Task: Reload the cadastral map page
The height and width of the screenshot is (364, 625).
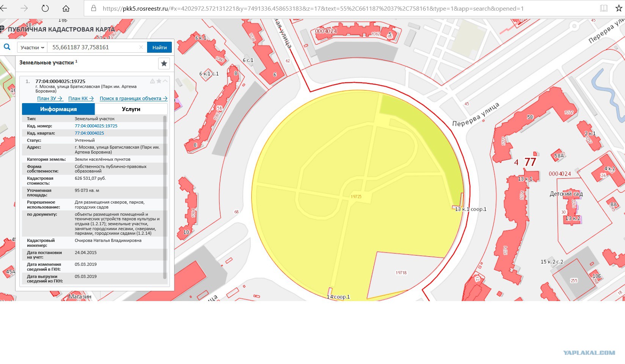Action: click(x=45, y=8)
